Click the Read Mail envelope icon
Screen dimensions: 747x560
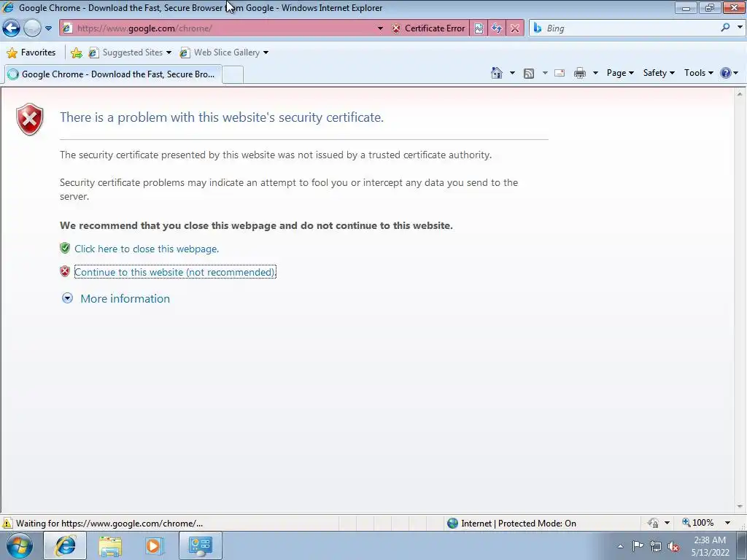[x=560, y=73]
